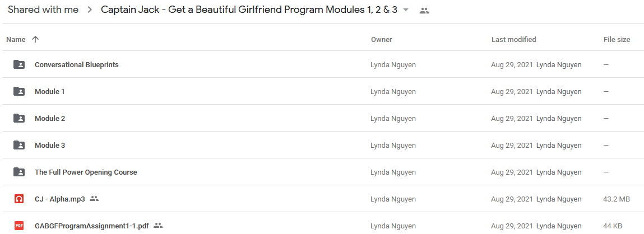Click the Last modified column header
This screenshot has height=234, width=644.
point(513,39)
